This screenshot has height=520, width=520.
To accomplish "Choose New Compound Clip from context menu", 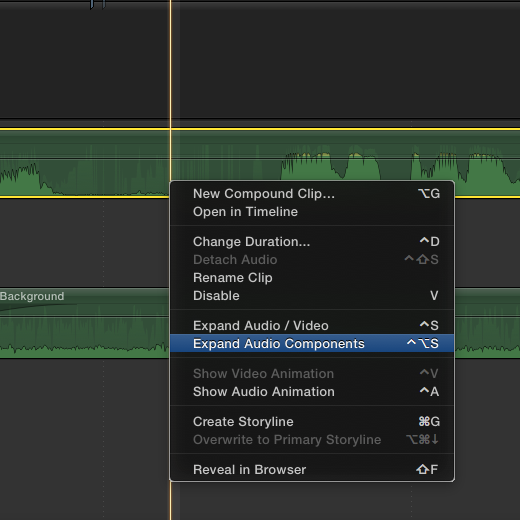I will pos(312,194).
